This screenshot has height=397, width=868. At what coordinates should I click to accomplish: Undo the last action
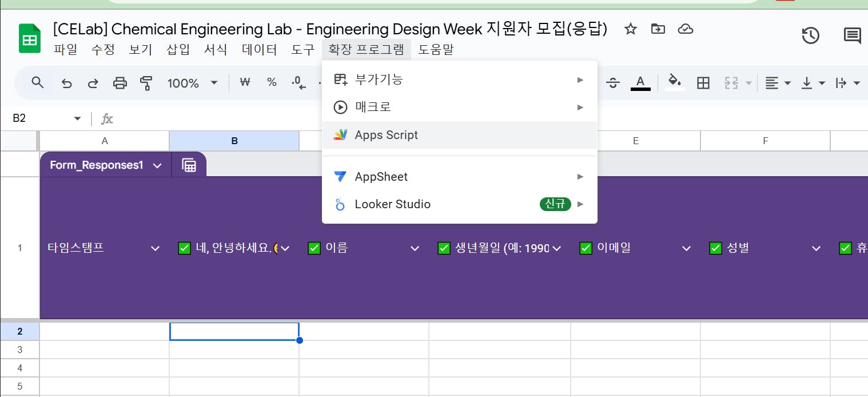tap(67, 84)
